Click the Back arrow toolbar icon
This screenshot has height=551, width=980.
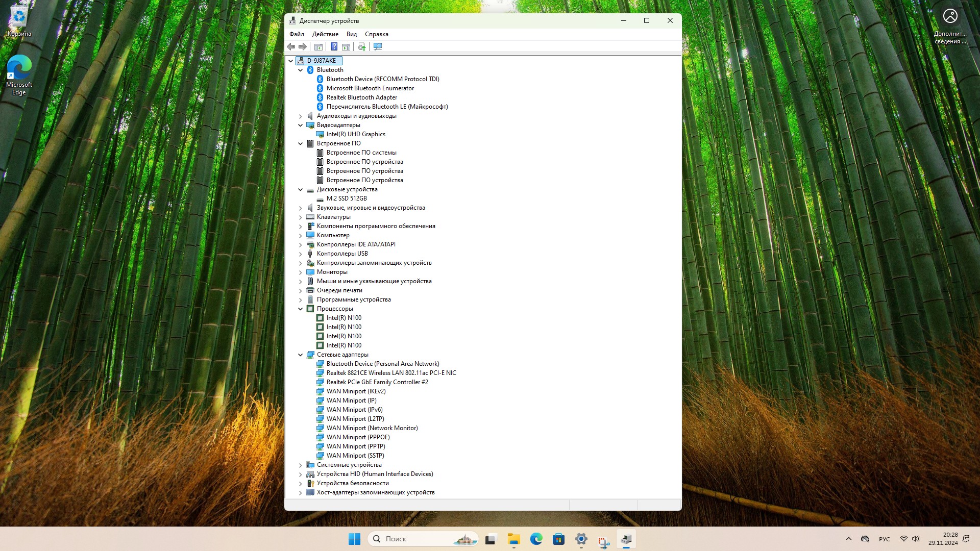(291, 47)
